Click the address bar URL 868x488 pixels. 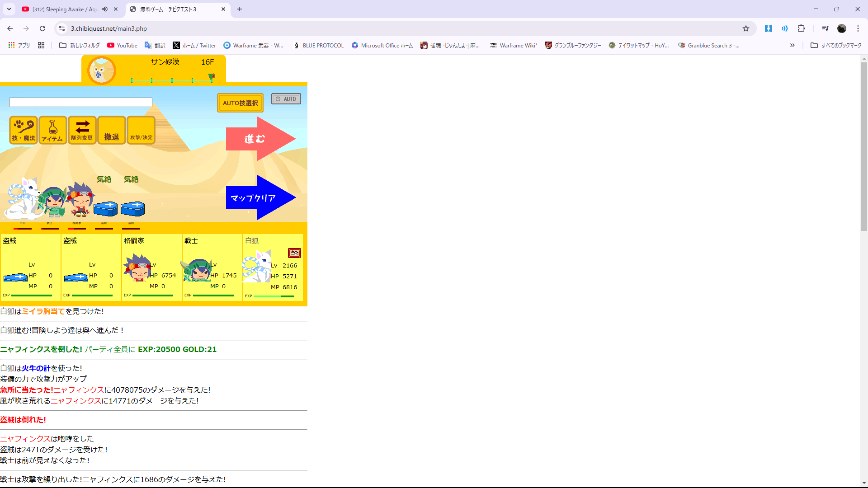click(109, 28)
